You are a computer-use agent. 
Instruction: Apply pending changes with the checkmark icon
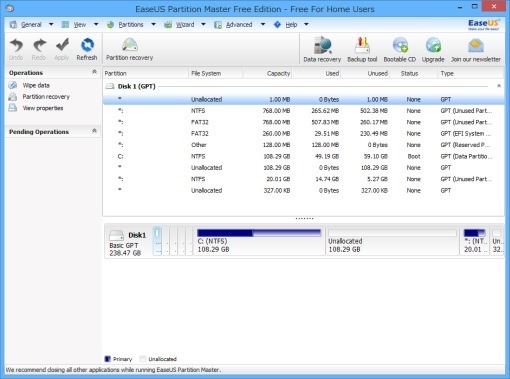62,45
